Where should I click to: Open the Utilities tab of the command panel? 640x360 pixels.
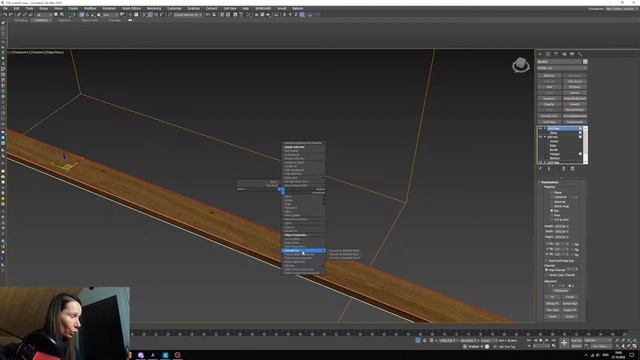[x=580, y=54]
